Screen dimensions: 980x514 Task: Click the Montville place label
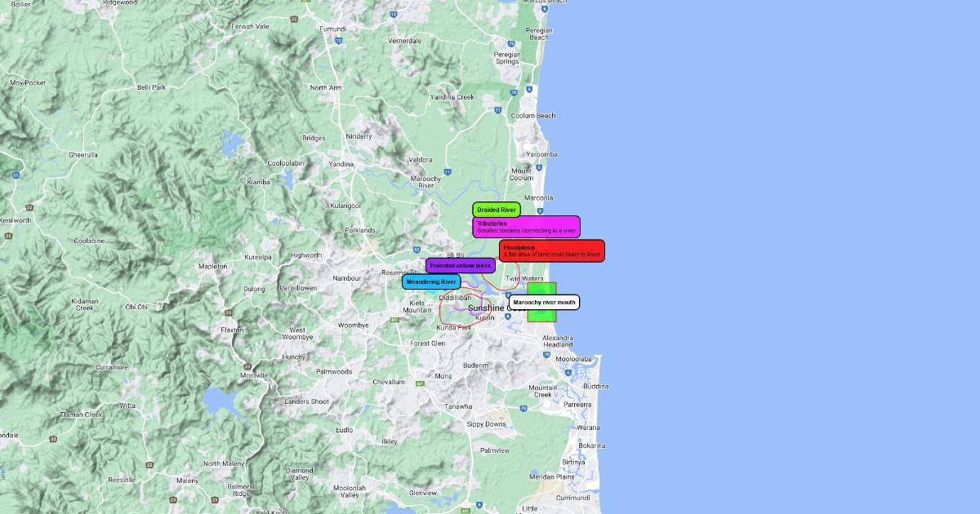click(x=254, y=374)
